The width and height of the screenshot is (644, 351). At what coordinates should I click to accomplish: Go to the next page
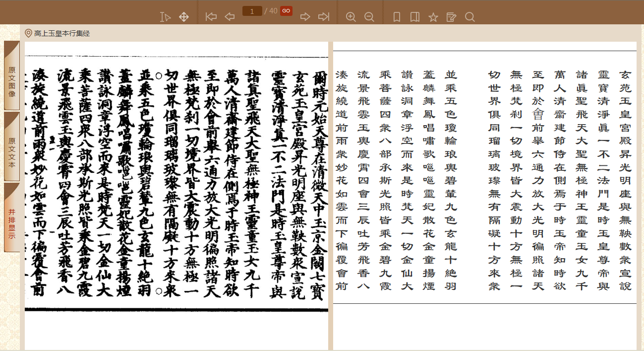(305, 17)
